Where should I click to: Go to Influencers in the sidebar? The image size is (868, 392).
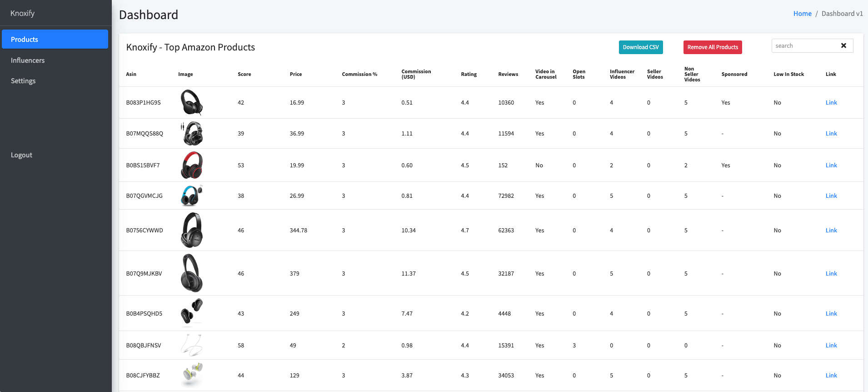pos(55,60)
